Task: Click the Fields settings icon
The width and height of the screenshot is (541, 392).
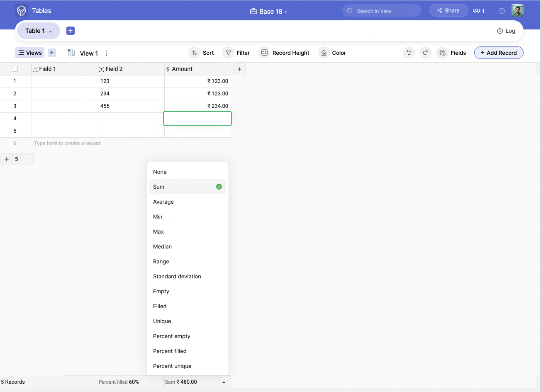Action: (x=442, y=53)
